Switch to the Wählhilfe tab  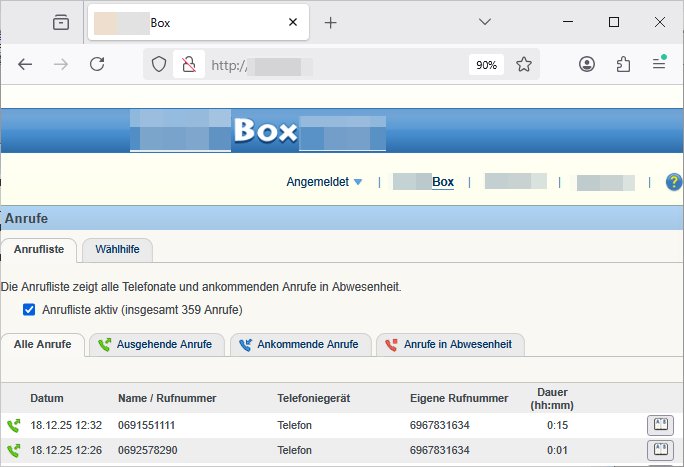117,249
